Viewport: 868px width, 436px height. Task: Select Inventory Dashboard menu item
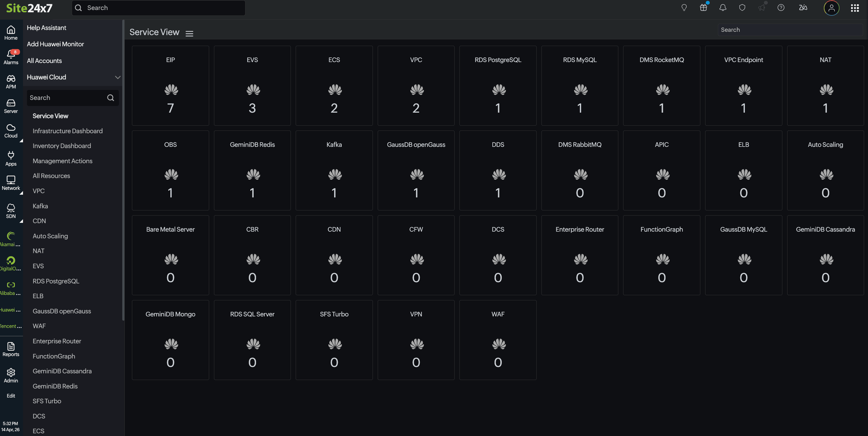coord(62,146)
